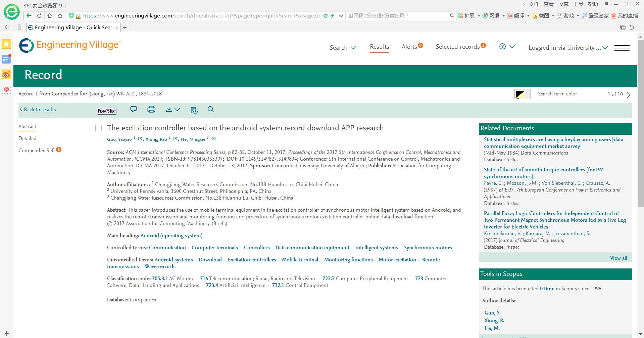Open the Compendex Refs tab
Screen dimensions: 644x338
pos(37,151)
